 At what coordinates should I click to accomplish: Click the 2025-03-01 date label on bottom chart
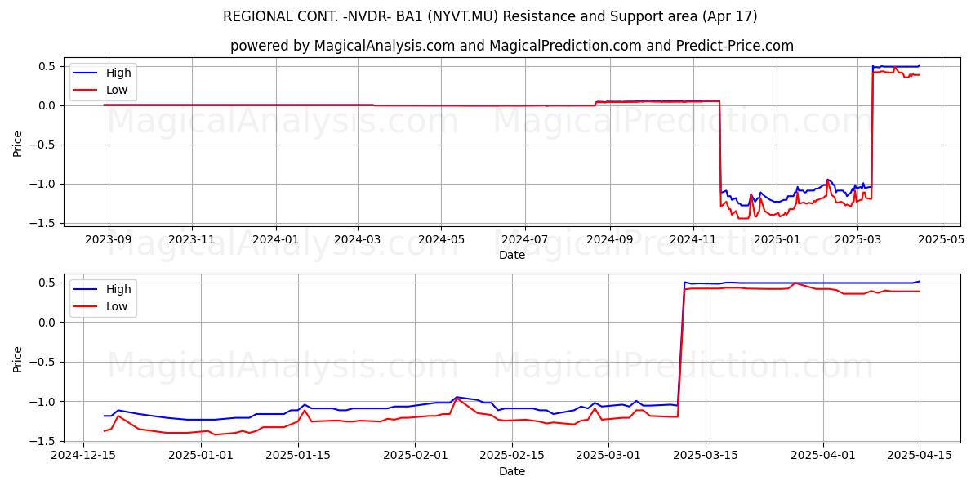(x=608, y=456)
